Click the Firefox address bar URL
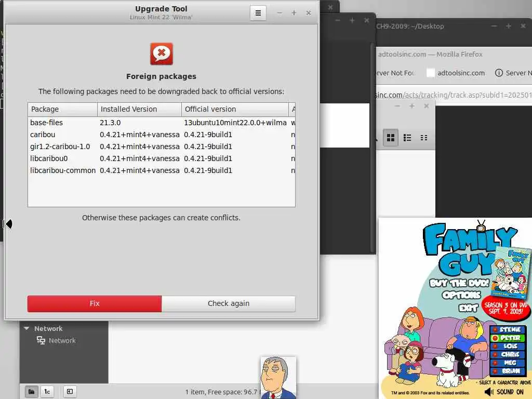Screen dimensions: 532x399 click(x=453, y=95)
